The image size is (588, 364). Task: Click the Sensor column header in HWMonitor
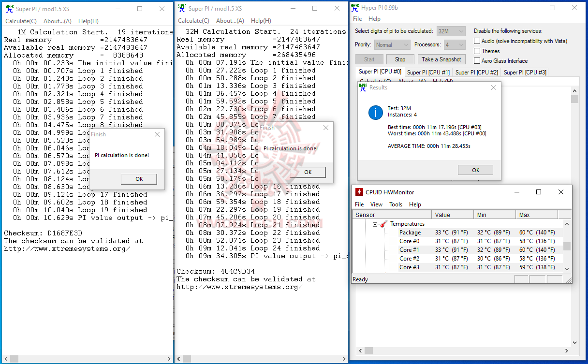tap(392, 215)
